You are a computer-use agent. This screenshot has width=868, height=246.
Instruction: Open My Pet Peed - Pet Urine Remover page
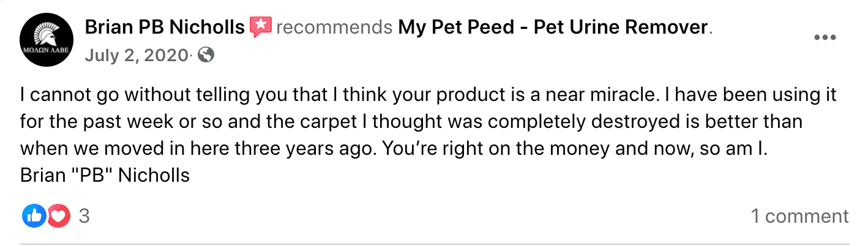pyautogui.click(x=553, y=28)
